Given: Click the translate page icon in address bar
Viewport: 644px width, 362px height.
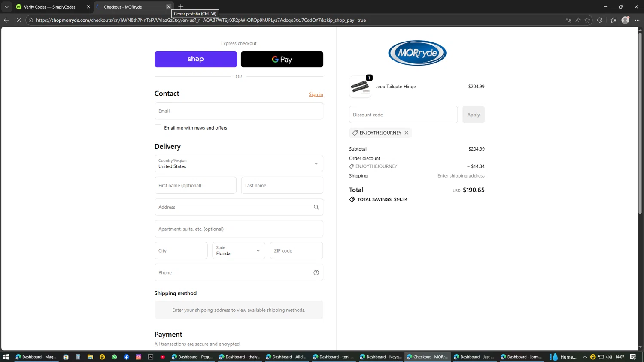Looking at the screenshot, I should pos(568,20).
